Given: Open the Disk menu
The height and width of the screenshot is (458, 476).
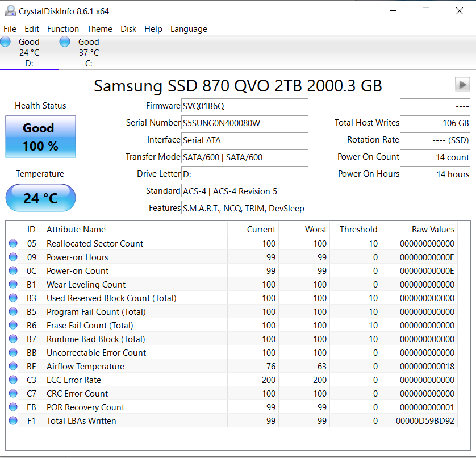Looking at the screenshot, I should 128,29.
